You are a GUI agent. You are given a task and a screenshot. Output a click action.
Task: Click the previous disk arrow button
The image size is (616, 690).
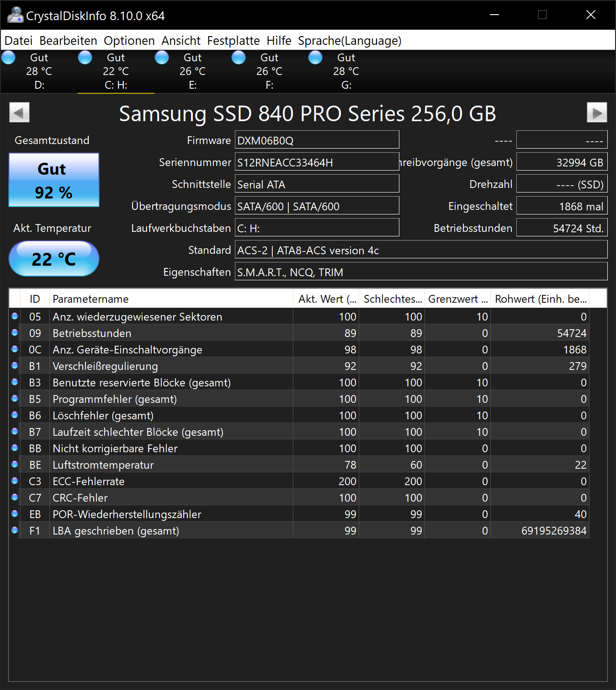coord(19,112)
